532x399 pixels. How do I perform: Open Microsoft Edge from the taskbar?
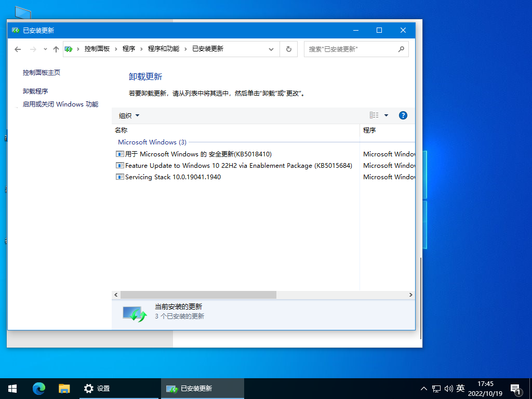point(38,388)
